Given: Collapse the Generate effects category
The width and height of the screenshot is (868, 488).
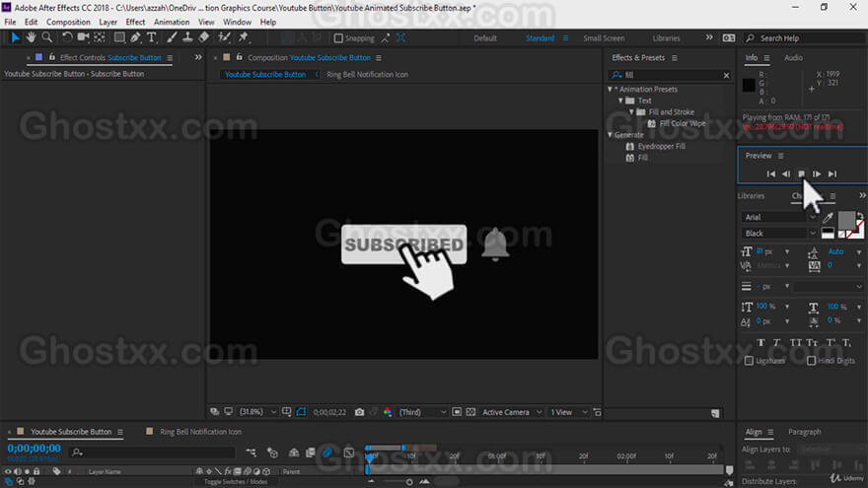Looking at the screenshot, I should 610,134.
